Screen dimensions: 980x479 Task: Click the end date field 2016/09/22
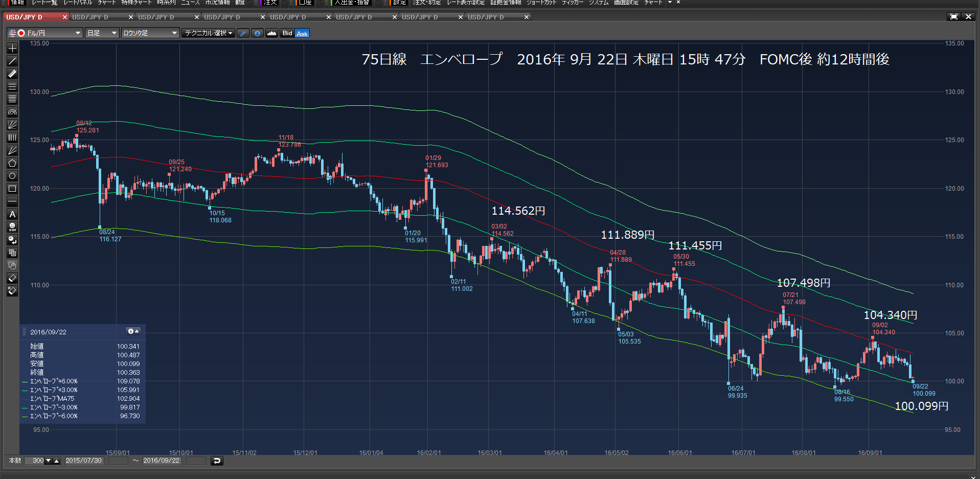click(x=162, y=461)
